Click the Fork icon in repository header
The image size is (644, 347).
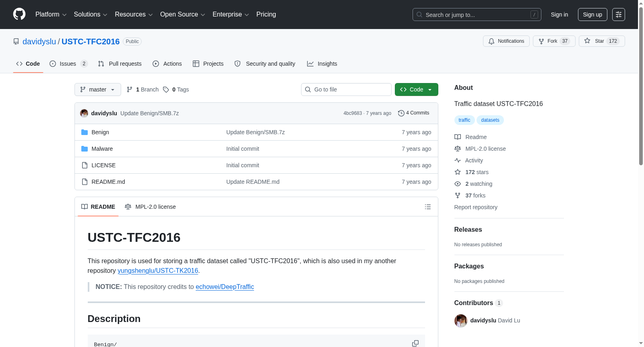[x=541, y=41]
